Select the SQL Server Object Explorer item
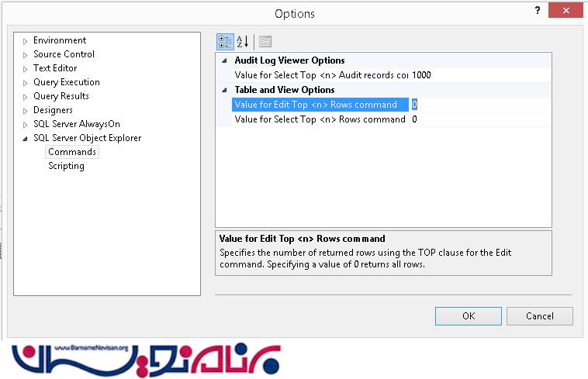 [x=87, y=138]
